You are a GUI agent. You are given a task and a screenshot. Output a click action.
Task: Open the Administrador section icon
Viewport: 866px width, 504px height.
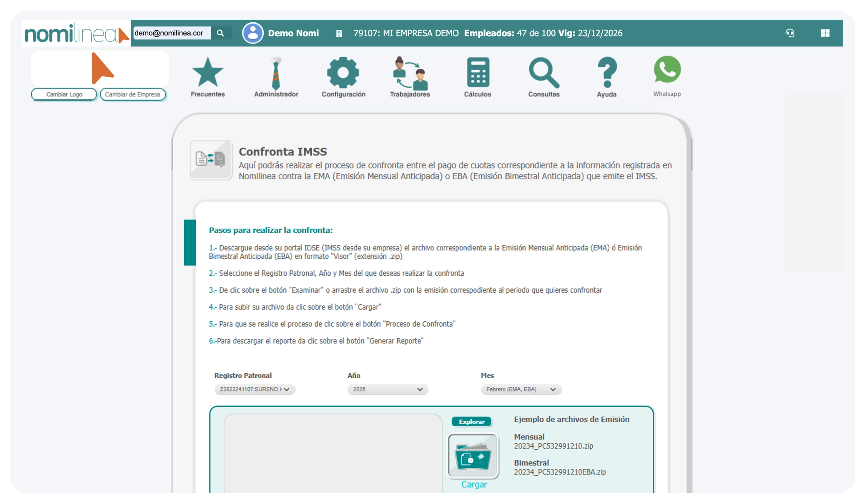pyautogui.click(x=276, y=73)
